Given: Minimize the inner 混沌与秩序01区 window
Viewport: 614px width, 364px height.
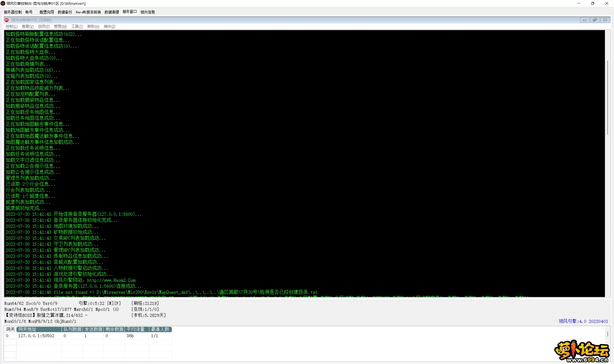Looking at the screenshot, I should click(x=584, y=20).
